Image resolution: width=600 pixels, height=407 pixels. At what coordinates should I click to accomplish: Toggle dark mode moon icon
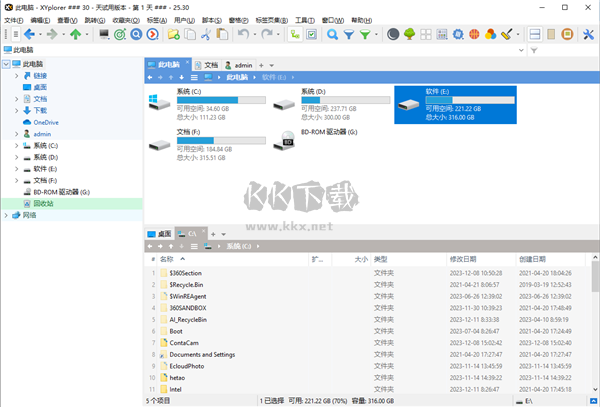point(393,34)
